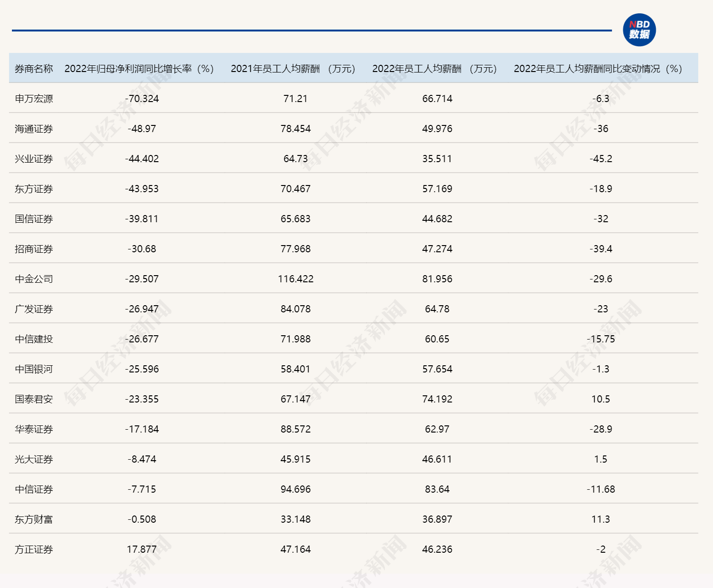Click the -39.4 change for 招商证券
The width and height of the screenshot is (713, 588).
pyautogui.click(x=601, y=249)
